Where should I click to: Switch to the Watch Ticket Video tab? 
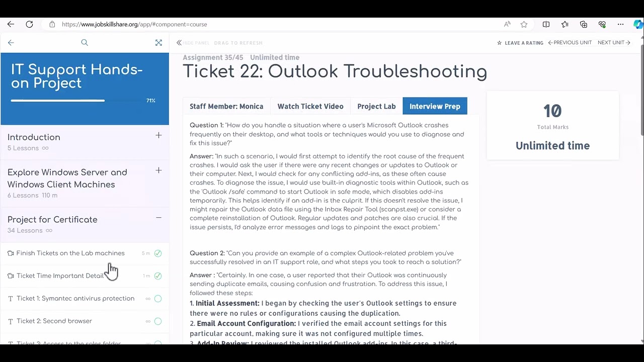(x=310, y=106)
